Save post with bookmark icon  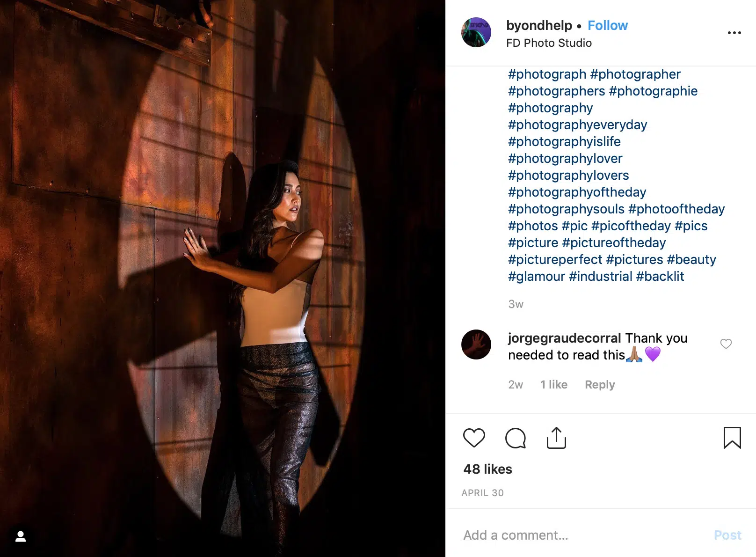click(x=732, y=438)
